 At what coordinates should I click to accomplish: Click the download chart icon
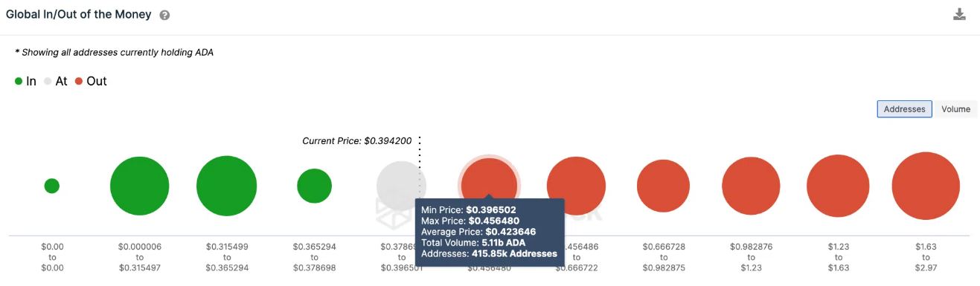[x=959, y=14]
